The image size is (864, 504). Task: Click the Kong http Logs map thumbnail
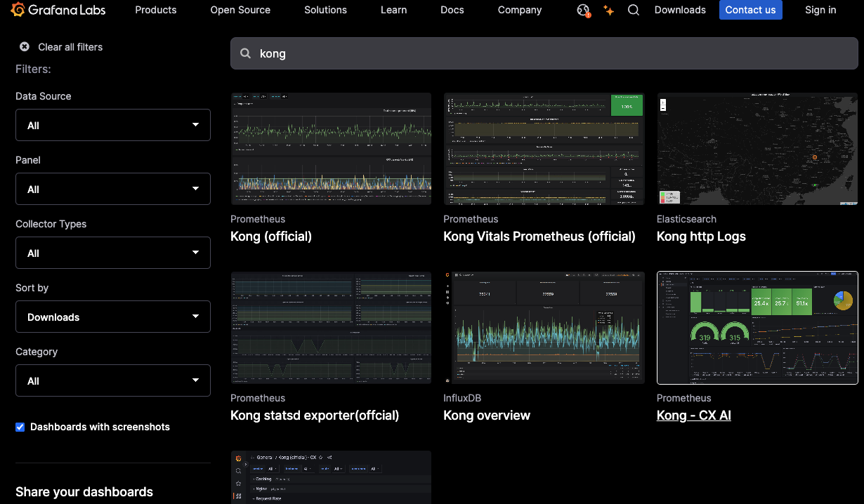pos(757,149)
